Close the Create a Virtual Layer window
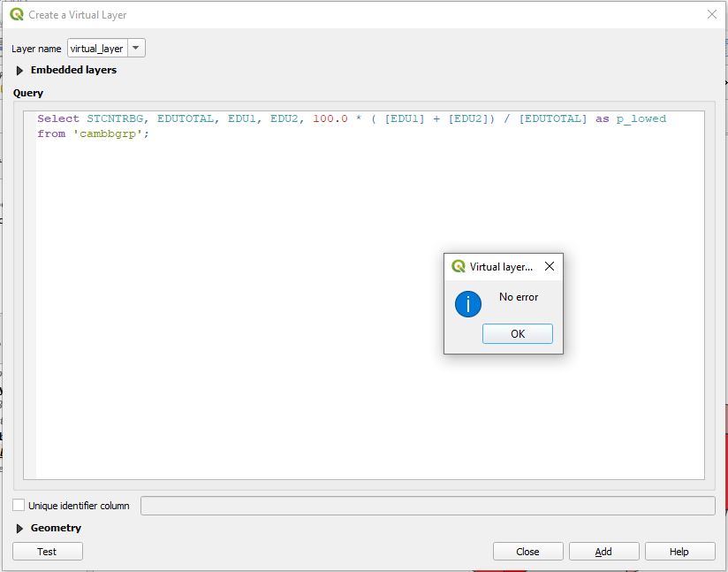The width and height of the screenshot is (728, 572). pos(711,14)
